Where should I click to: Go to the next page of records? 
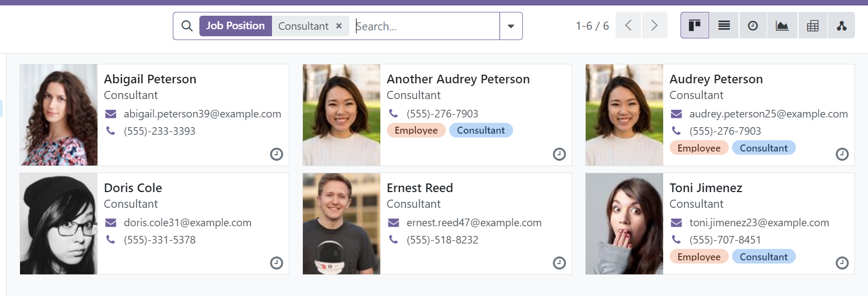click(654, 25)
